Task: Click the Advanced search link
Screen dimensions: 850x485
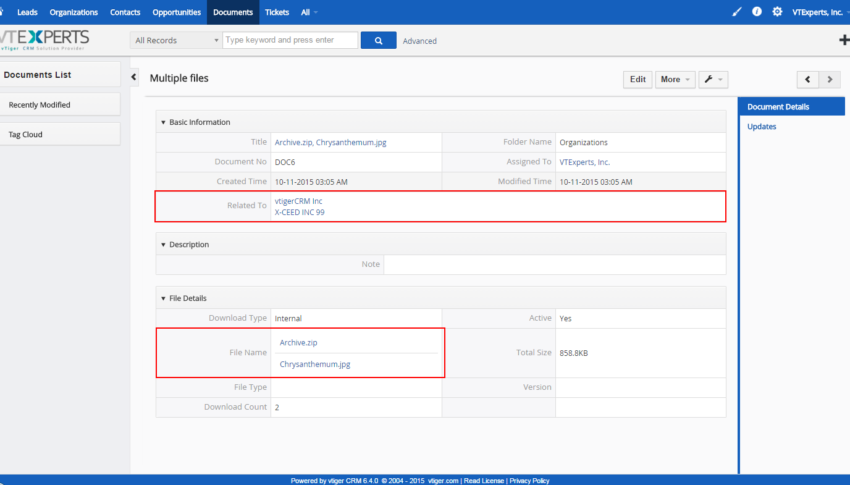Action: click(x=420, y=41)
